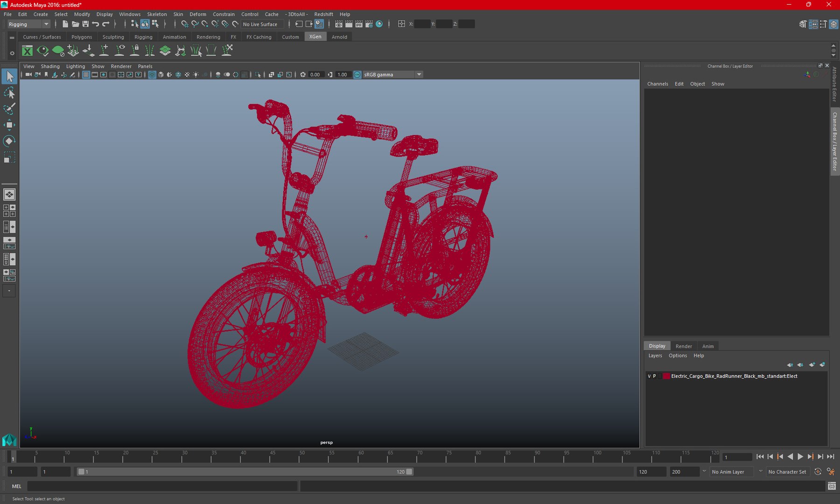Toggle layer playback P box
This screenshot has height=504, width=840.
tap(654, 376)
